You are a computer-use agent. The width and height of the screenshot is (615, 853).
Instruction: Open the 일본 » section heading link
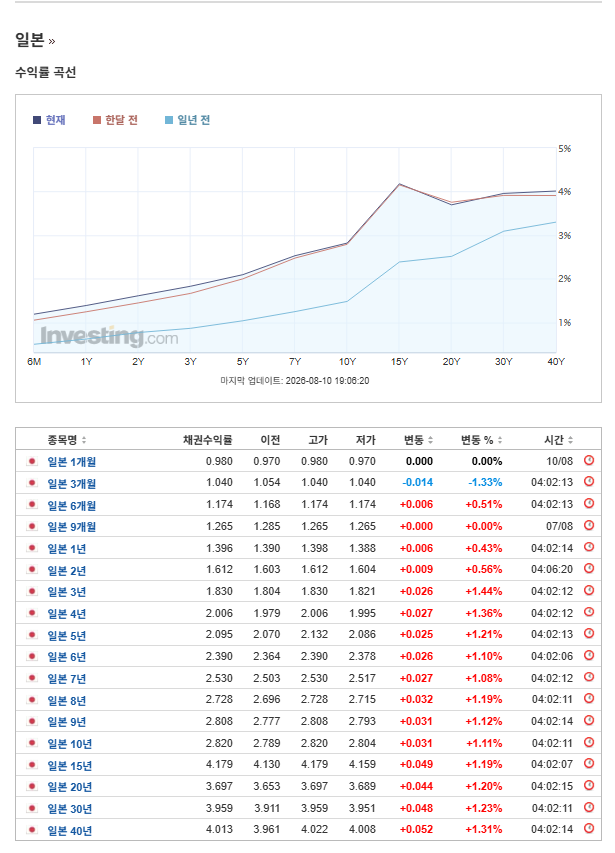(x=35, y=40)
